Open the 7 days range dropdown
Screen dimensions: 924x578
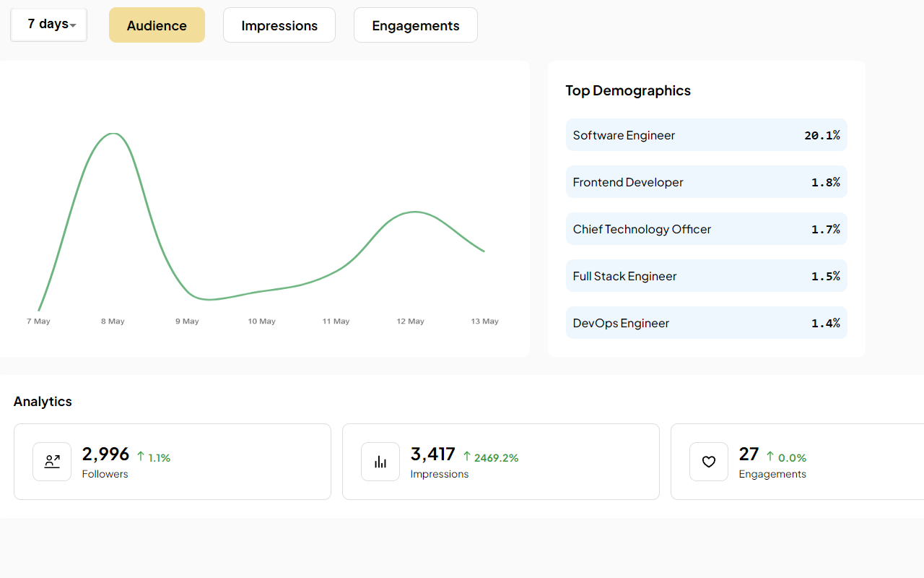49,25
